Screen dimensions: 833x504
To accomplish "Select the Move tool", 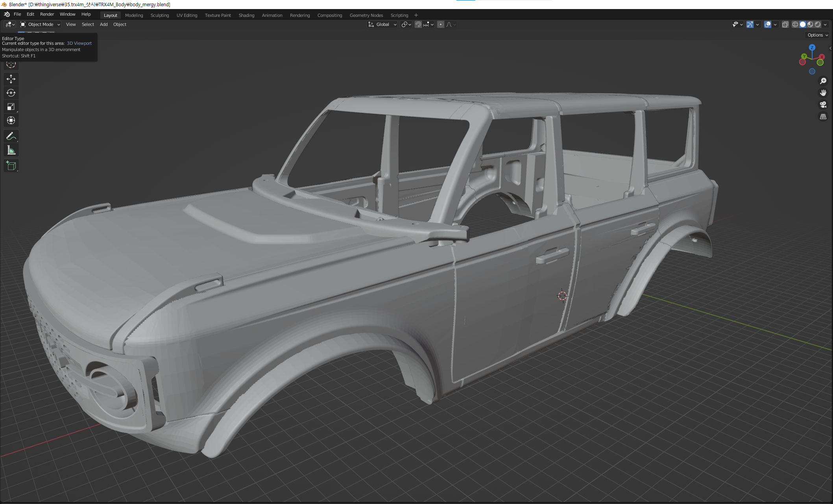I will point(11,79).
